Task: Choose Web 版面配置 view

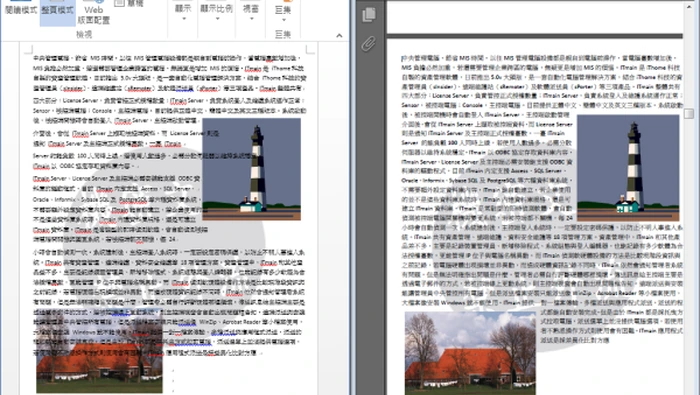Action: coord(94,12)
